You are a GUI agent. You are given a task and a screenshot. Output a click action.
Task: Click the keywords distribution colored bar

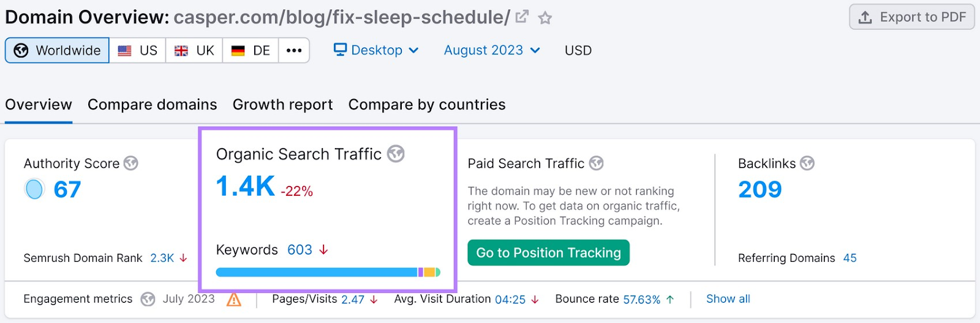point(328,272)
